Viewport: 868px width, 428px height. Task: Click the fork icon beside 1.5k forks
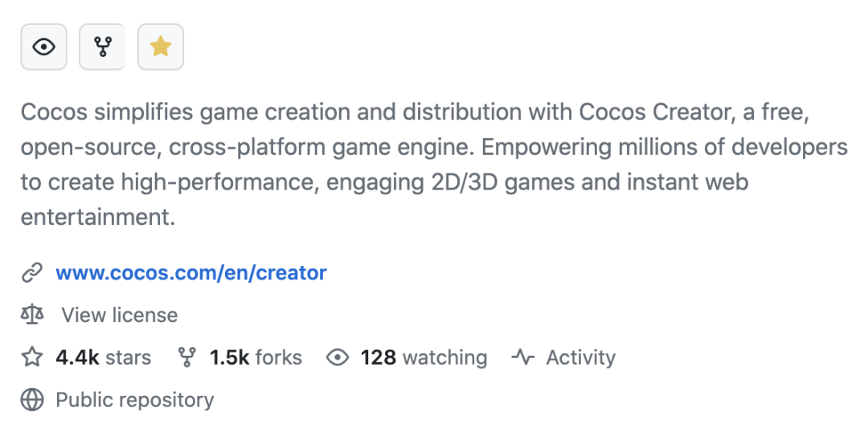click(x=186, y=357)
